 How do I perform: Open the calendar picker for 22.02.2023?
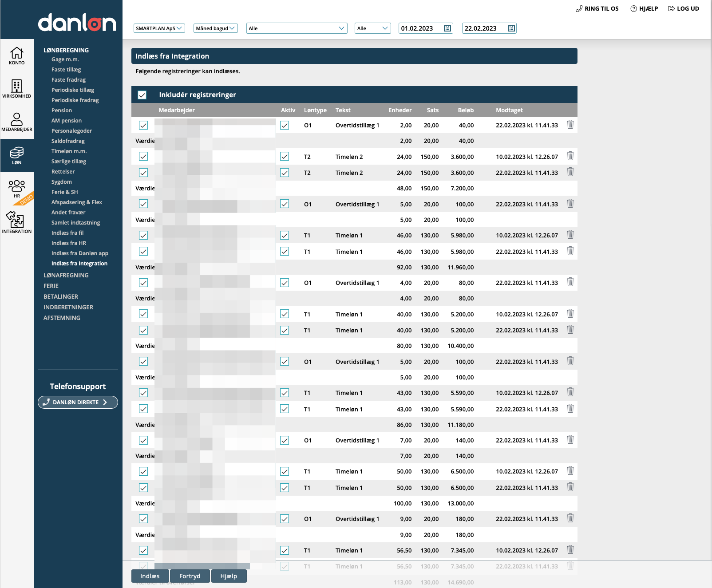coord(511,28)
